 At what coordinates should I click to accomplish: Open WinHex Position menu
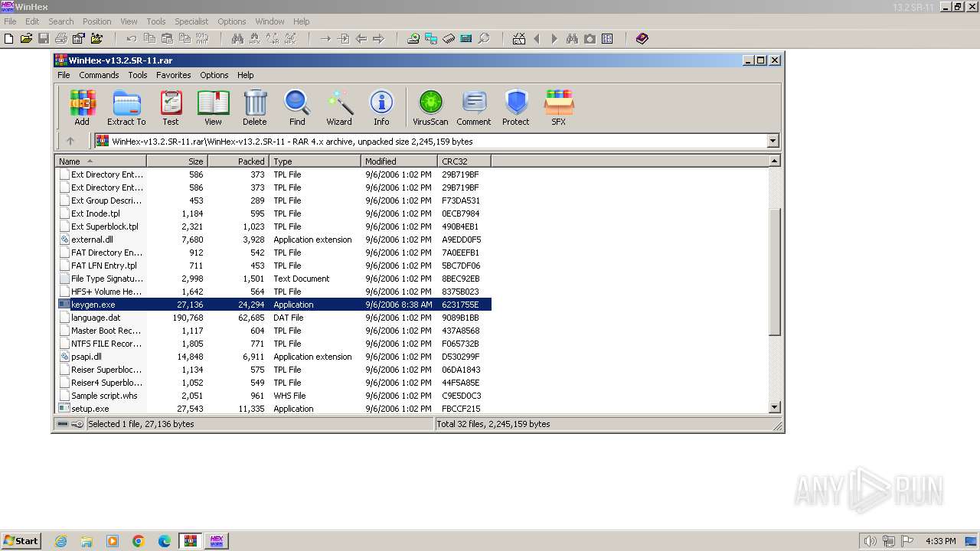(x=96, y=21)
